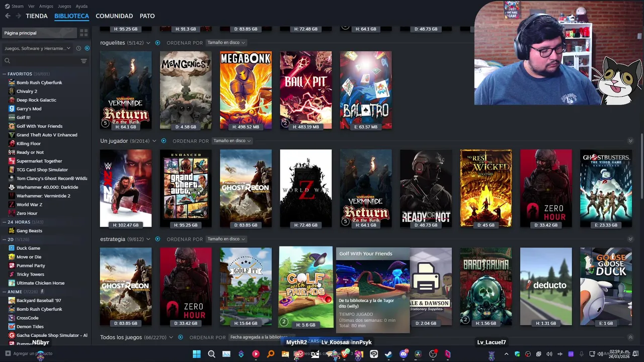Click the volume speaker tray icon
This screenshot has height=362, width=644.
pos(549,354)
